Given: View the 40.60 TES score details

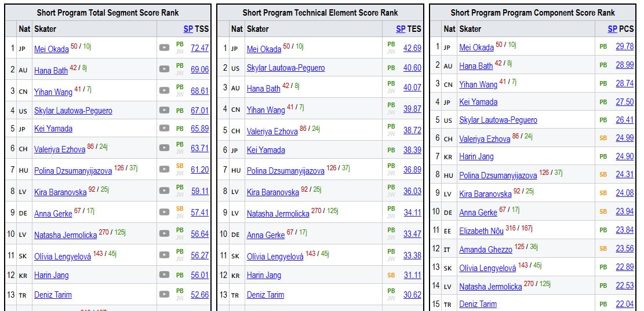Looking at the screenshot, I should pyautogui.click(x=412, y=68).
